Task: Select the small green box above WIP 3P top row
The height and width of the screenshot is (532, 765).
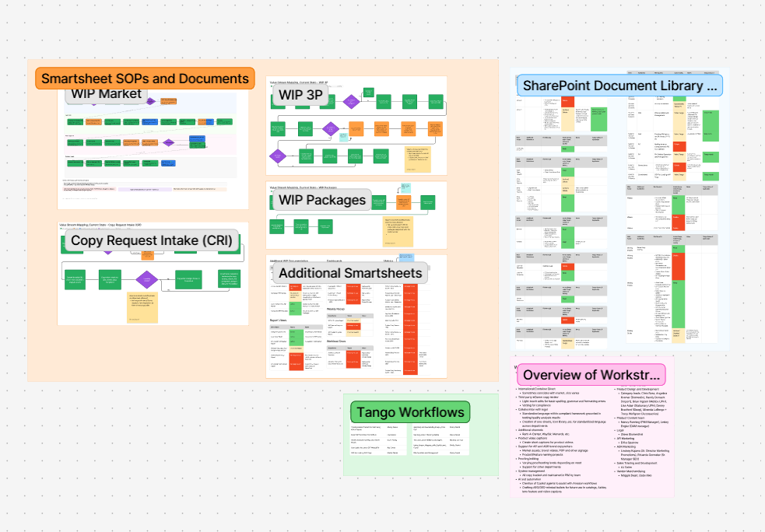Action: (369, 92)
